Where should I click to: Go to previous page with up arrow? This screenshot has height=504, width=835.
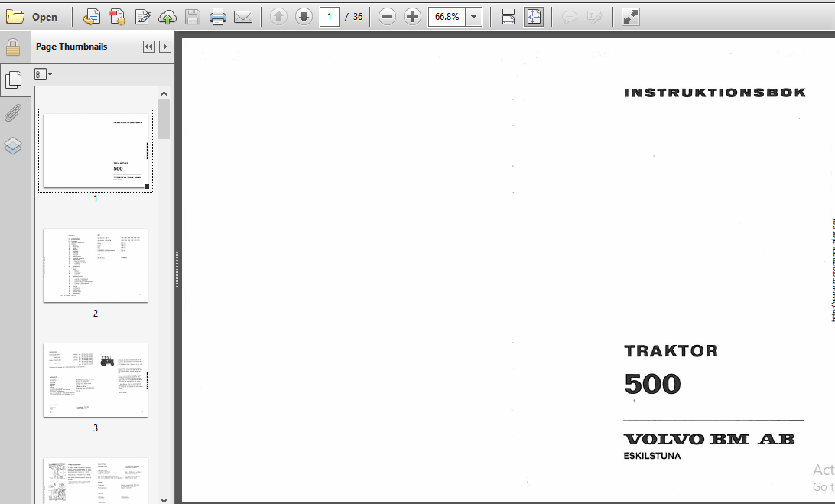[x=278, y=17]
